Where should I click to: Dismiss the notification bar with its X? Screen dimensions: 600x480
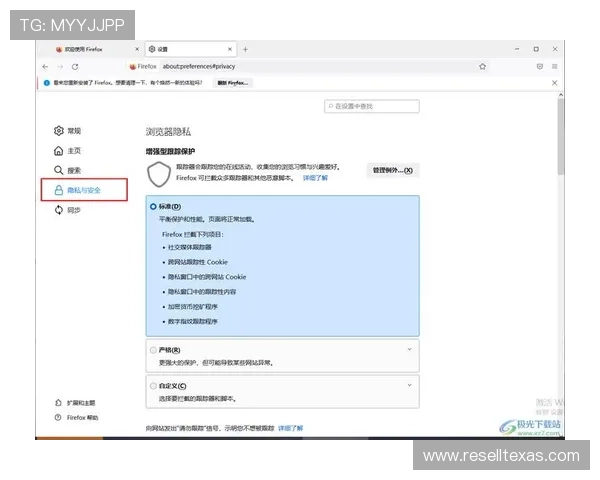(554, 83)
